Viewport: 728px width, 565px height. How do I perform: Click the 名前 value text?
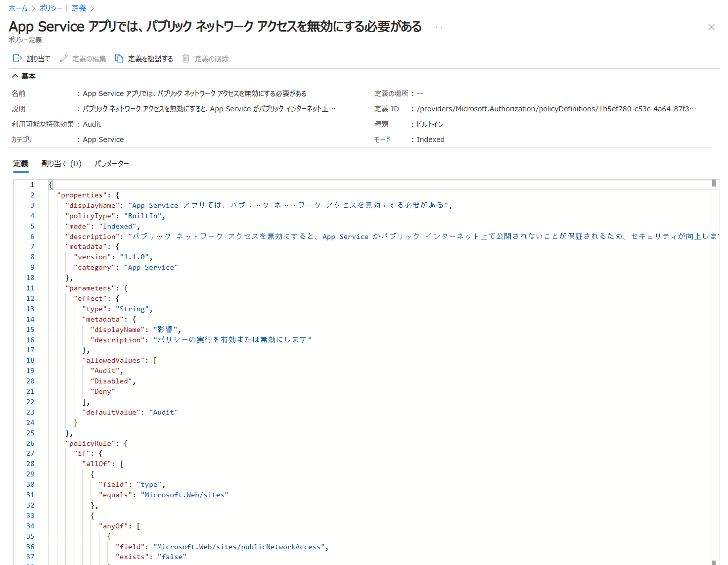[x=195, y=94]
